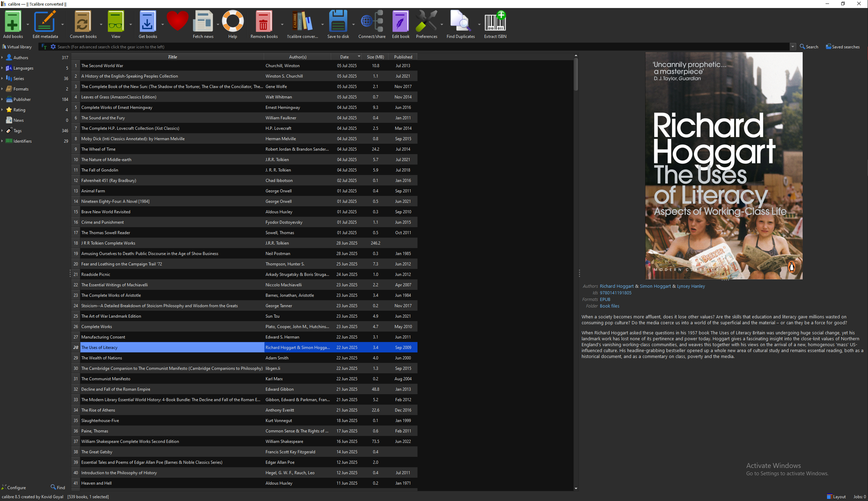Open the Layout button in status bar
This screenshot has width=868, height=501.
(x=836, y=496)
